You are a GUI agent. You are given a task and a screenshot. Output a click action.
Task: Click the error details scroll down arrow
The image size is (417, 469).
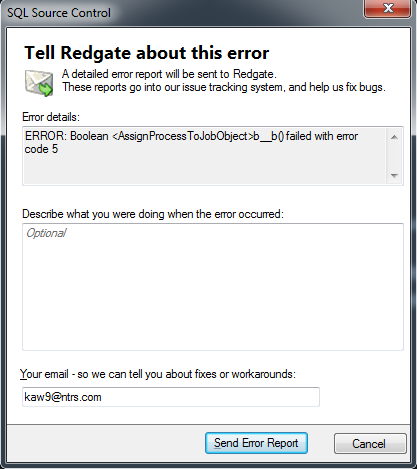coord(394,175)
